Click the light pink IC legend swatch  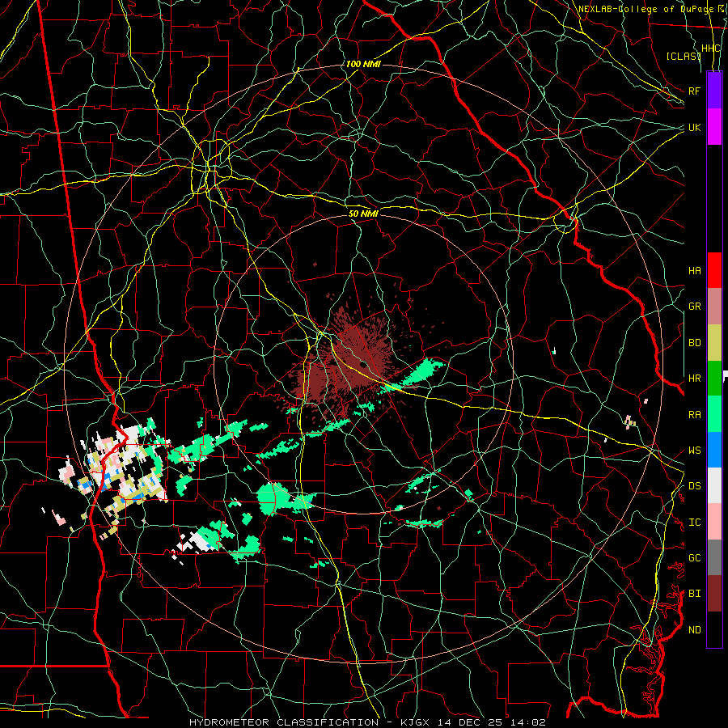tap(714, 522)
